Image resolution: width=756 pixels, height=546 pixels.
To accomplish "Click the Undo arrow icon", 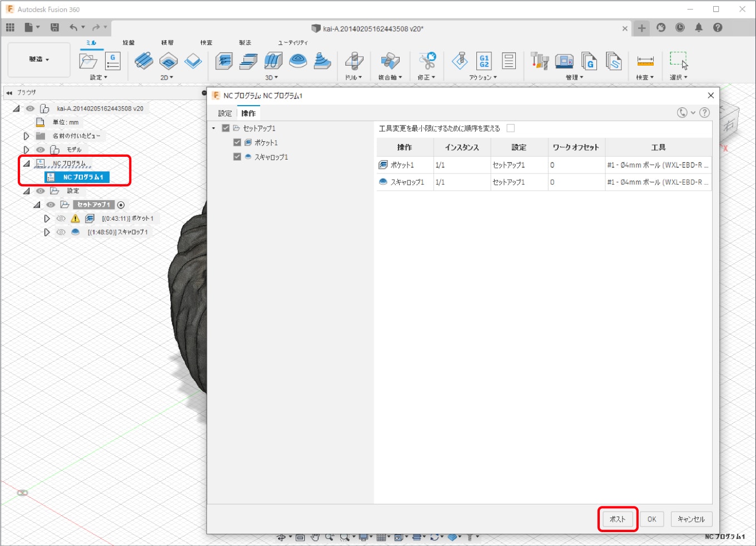I will point(74,27).
